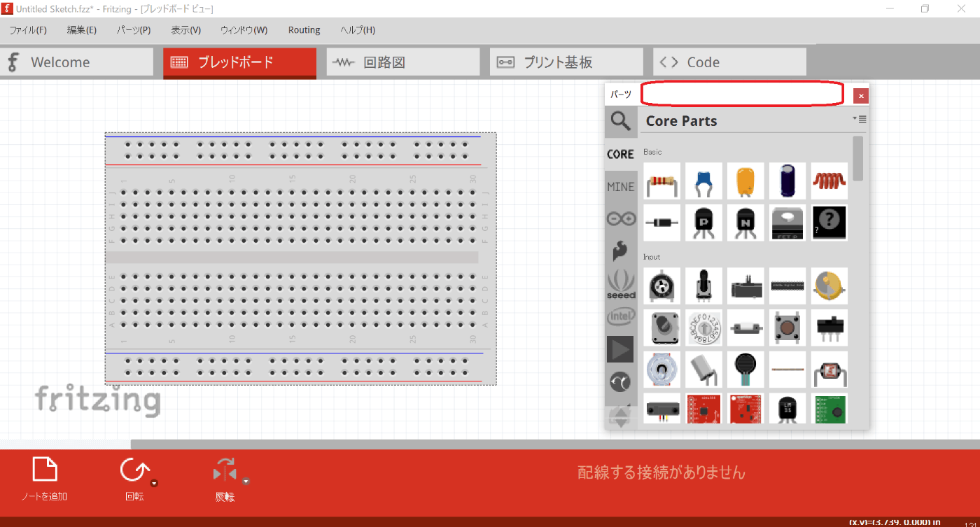980x527 pixels.
Task: Open the play-arrow parts bin
Action: tap(621, 349)
